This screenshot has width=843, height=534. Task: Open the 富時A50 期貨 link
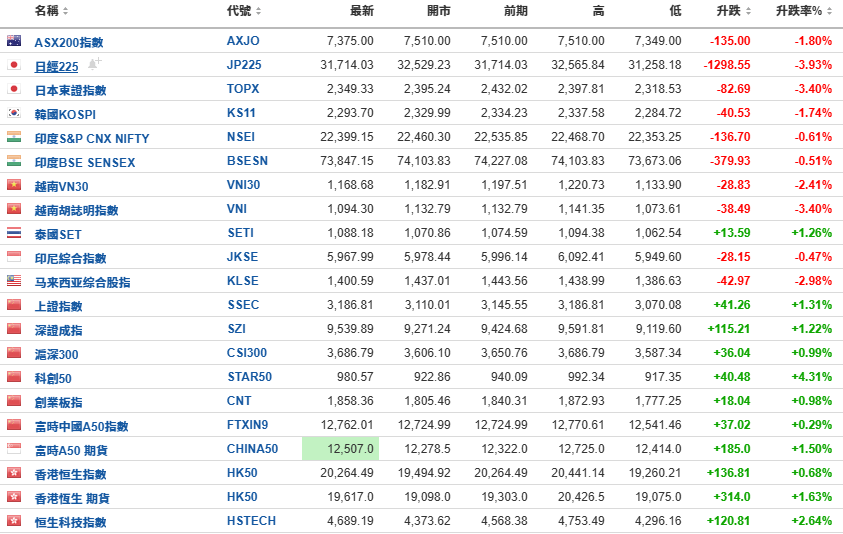tap(71, 451)
